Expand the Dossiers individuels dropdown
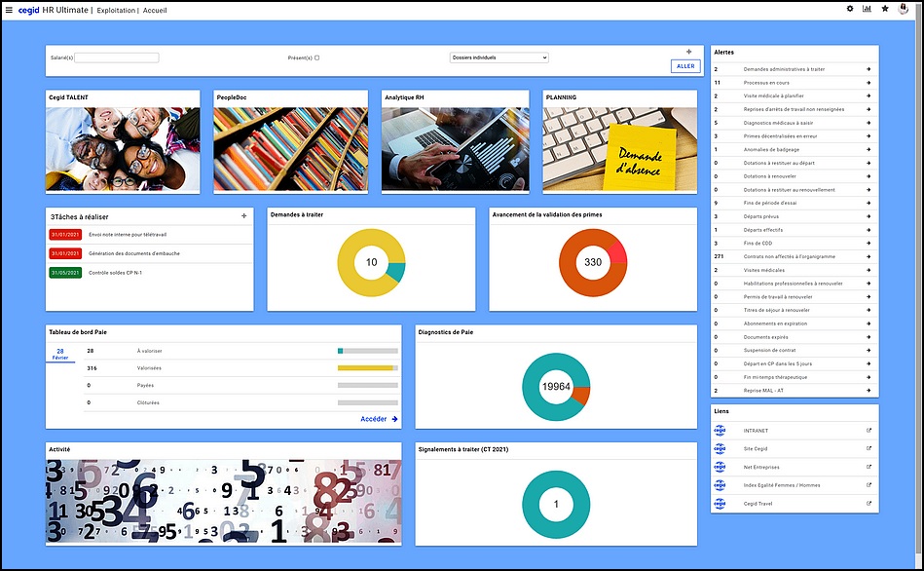The width and height of the screenshot is (924, 571). 499,57
